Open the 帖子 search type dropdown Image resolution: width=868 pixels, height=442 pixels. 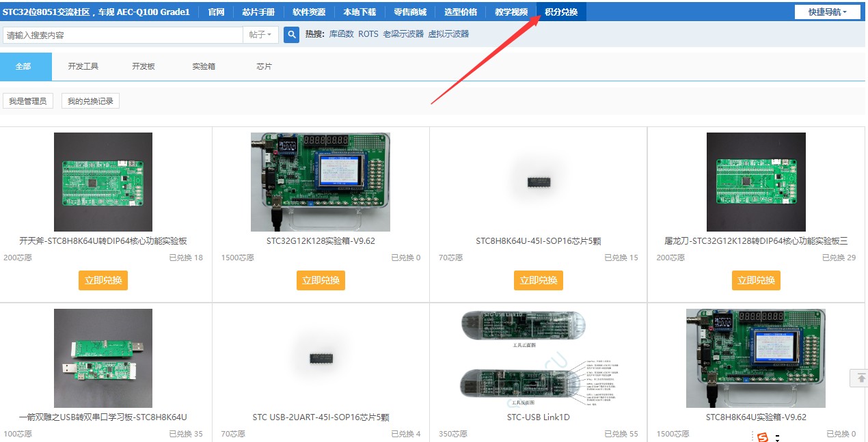click(260, 35)
